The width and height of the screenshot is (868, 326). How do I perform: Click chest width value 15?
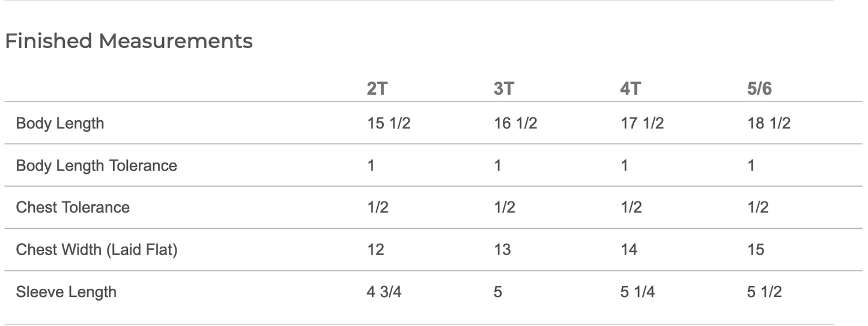756,249
